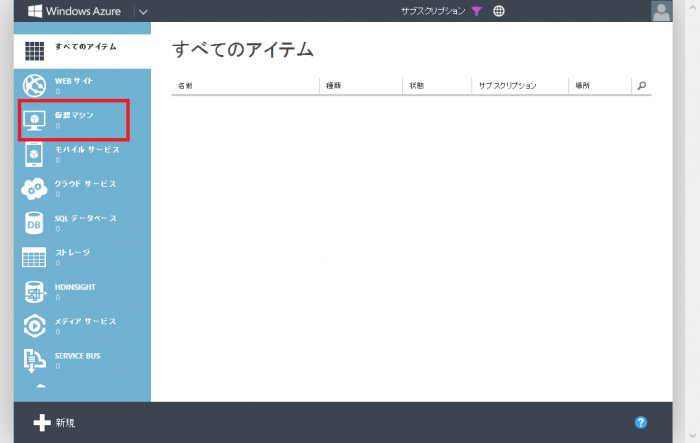Open the SQL データベース DB icon
700x443 pixels.
34,223
